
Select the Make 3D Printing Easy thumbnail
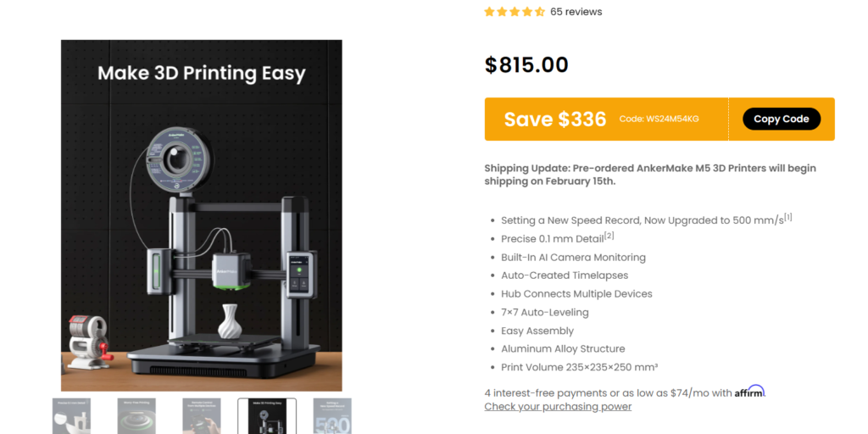click(267, 416)
